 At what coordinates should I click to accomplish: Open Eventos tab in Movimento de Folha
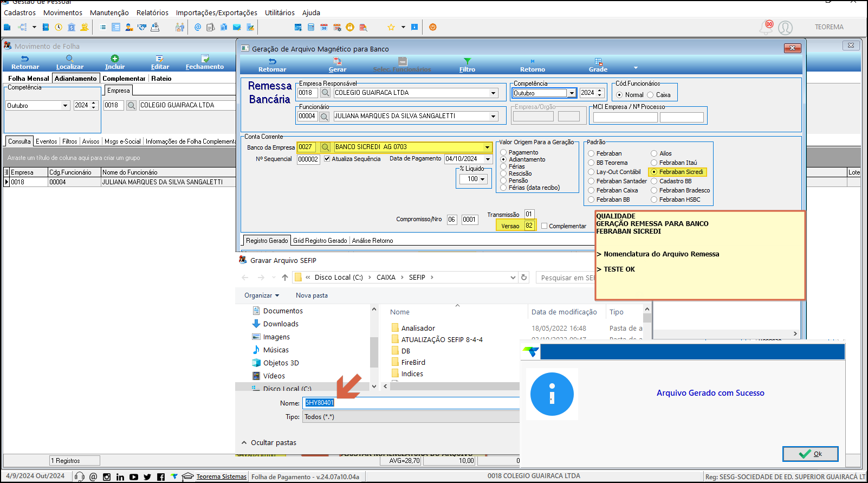point(46,141)
